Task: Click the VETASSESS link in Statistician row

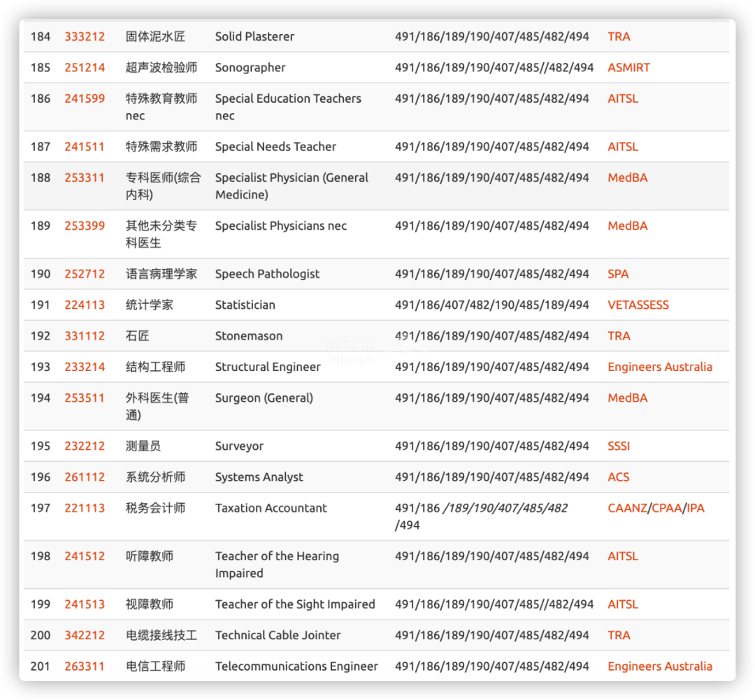Action: pyautogui.click(x=638, y=305)
